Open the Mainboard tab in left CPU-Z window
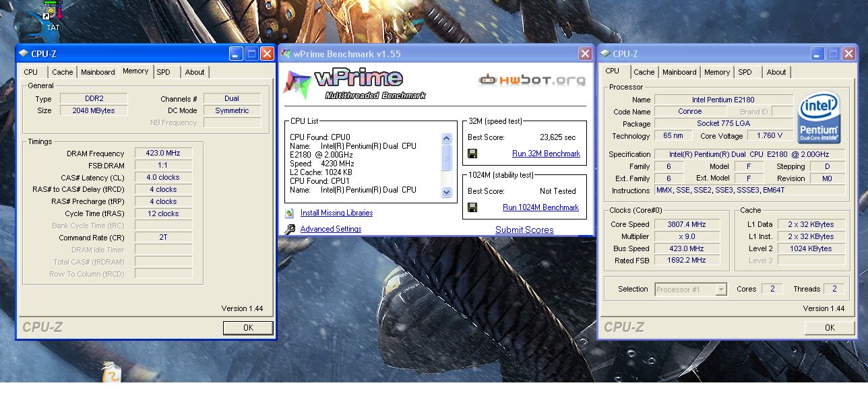 [x=98, y=72]
